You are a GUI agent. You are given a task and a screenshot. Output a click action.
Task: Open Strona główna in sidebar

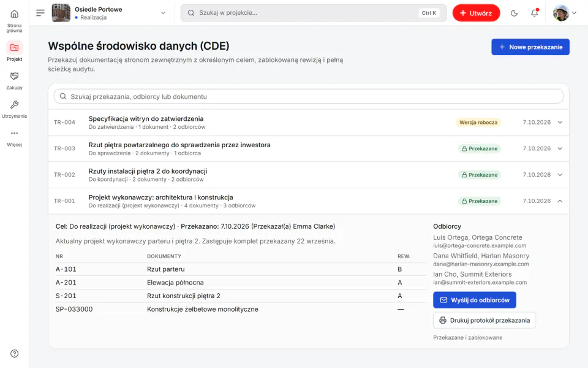coord(14,21)
